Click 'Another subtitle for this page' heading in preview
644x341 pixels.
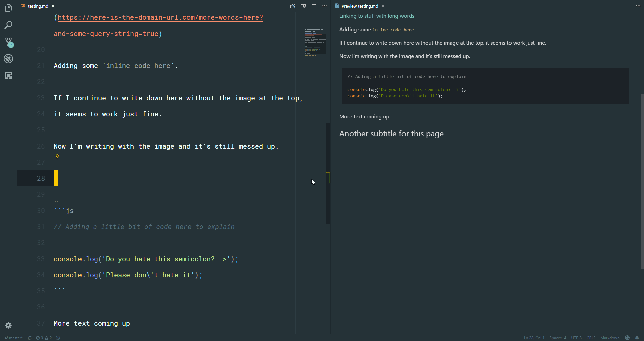(391, 134)
